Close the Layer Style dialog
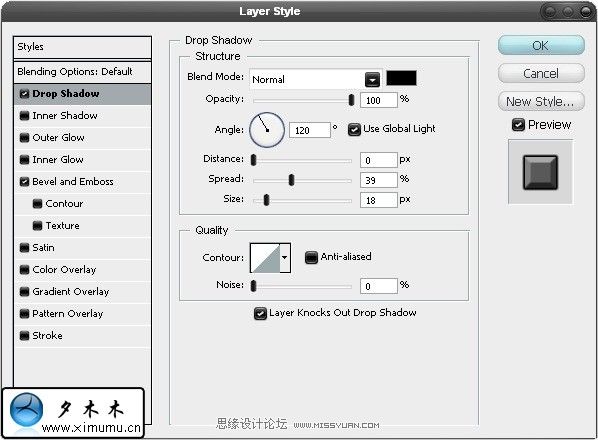Viewport: 598px width, 440px height. coord(586,12)
